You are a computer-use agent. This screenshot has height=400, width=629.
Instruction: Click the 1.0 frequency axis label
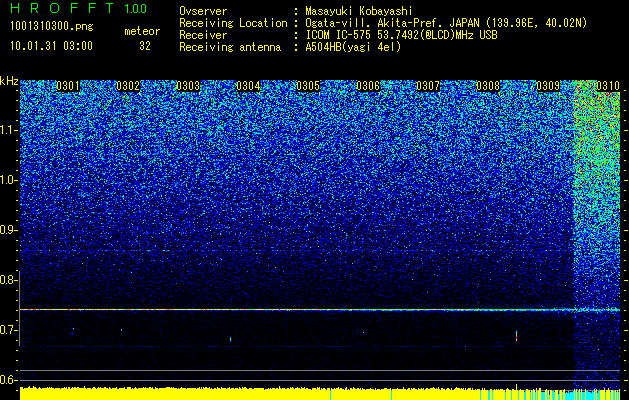coord(9,180)
